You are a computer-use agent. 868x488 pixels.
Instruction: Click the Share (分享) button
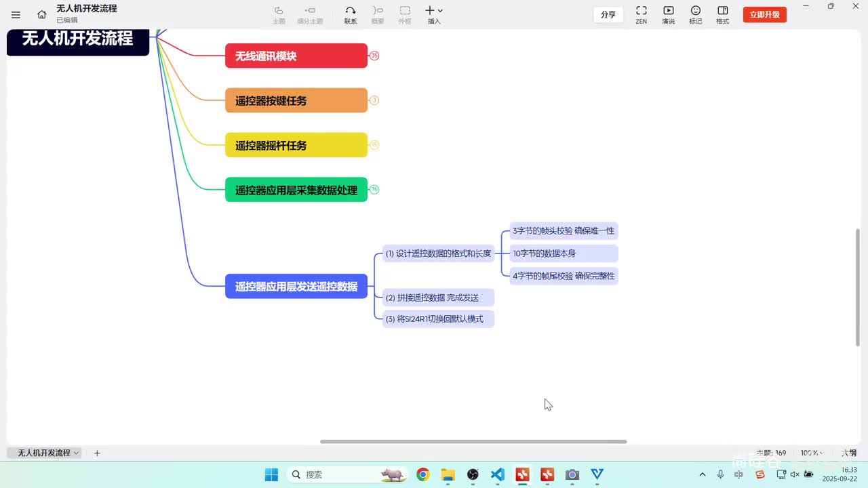[x=608, y=14]
